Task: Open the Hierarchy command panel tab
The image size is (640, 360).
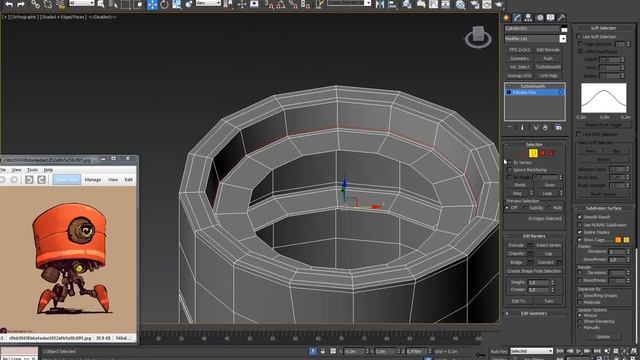Action: [528, 18]
